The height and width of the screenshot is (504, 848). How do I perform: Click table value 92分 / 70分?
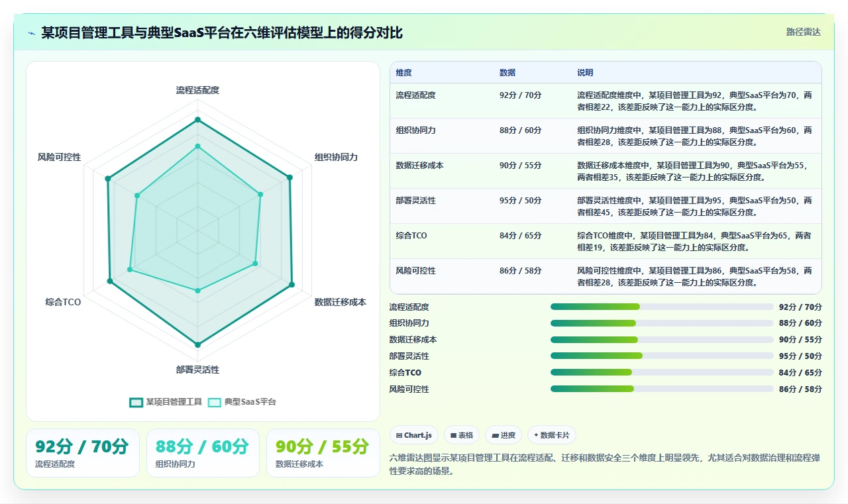point(521,95)
